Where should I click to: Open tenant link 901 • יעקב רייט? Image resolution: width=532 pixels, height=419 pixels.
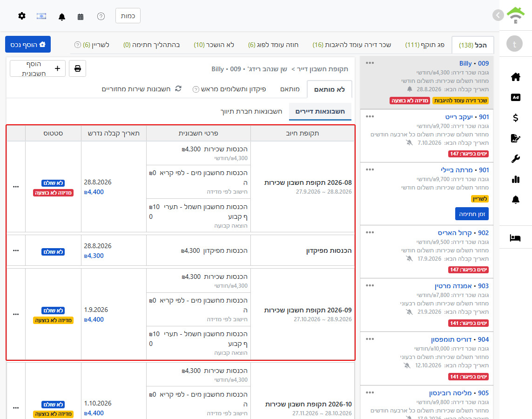467,117
